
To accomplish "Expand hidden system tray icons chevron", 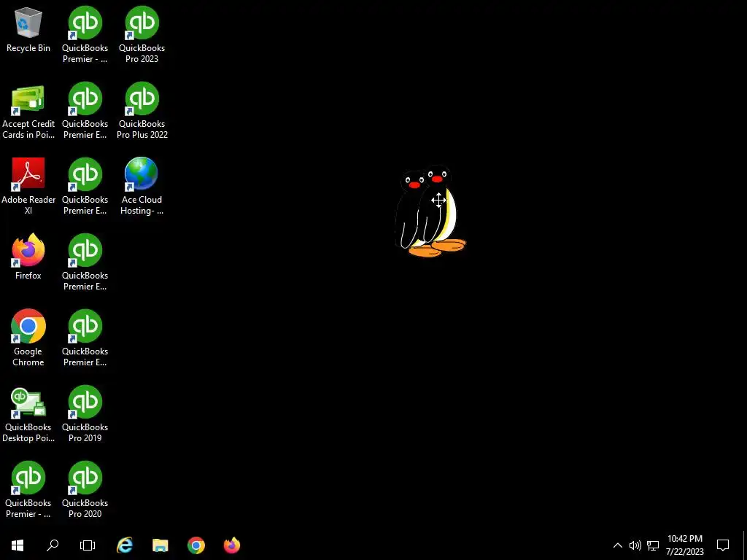I will coord(617,545).
